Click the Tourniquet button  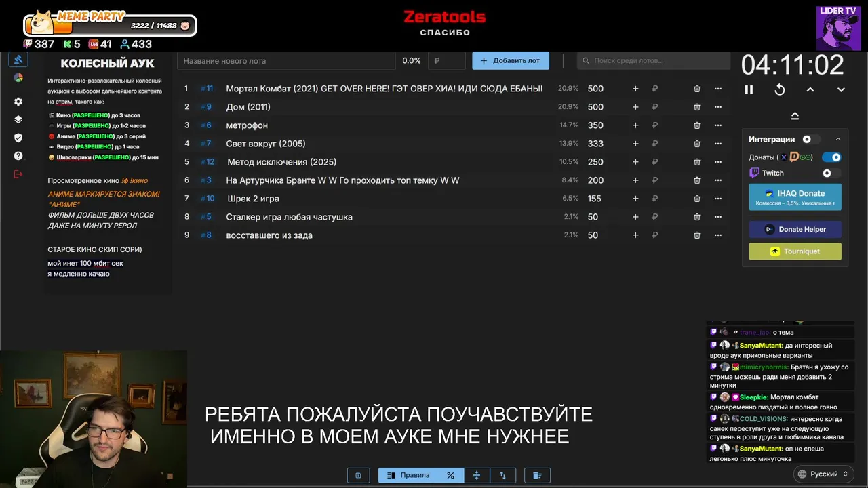point(795,251)
